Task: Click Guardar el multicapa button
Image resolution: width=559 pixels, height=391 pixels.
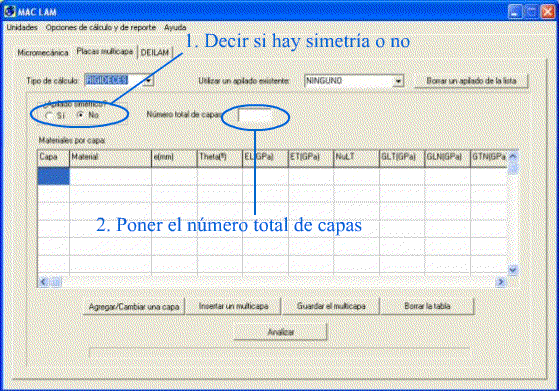Action: click(x=331, y=306)
